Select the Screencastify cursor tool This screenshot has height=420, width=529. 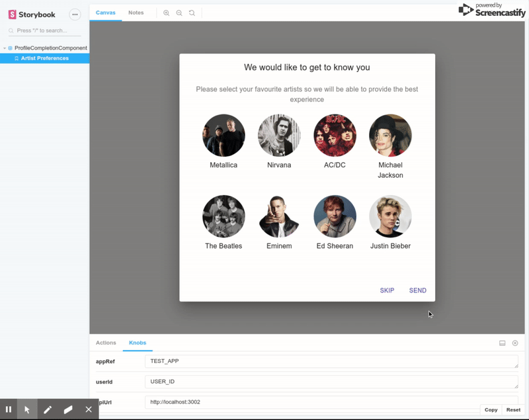click(x=27, y=409)
